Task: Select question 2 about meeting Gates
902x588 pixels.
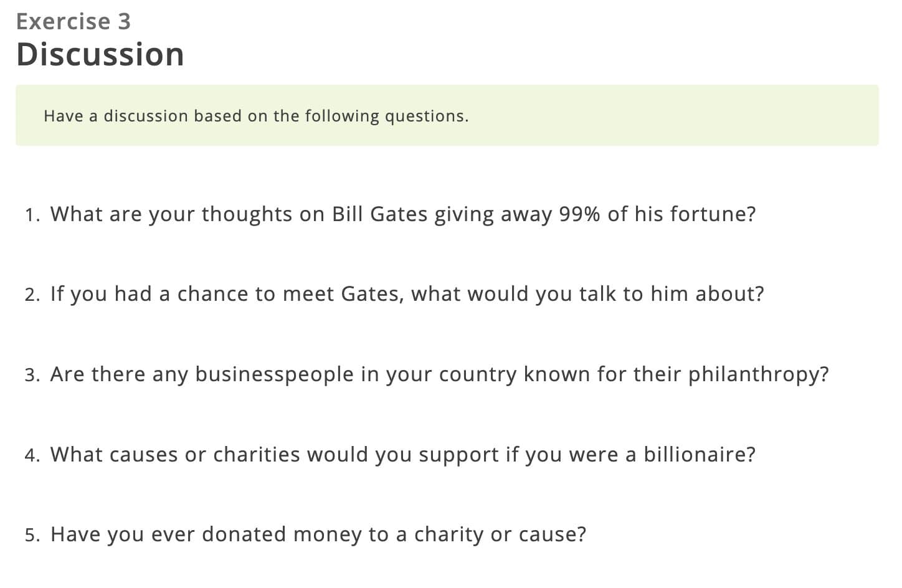Action: (407, 294)
